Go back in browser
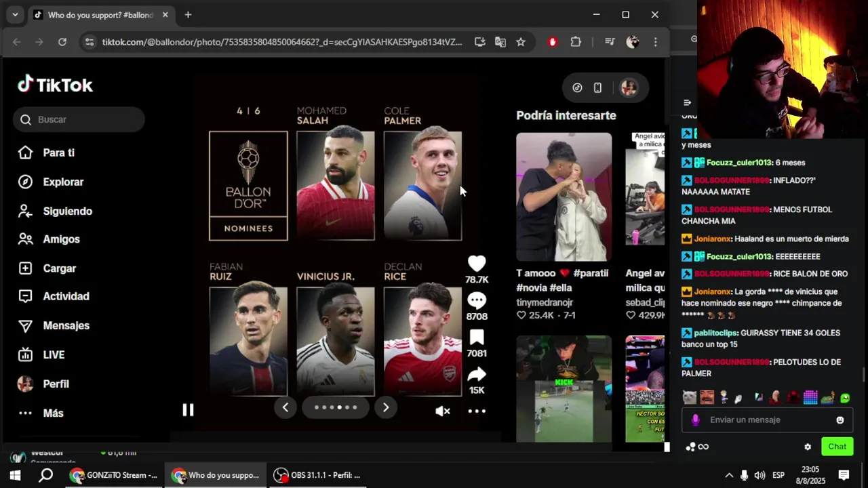 coord(16,42)
